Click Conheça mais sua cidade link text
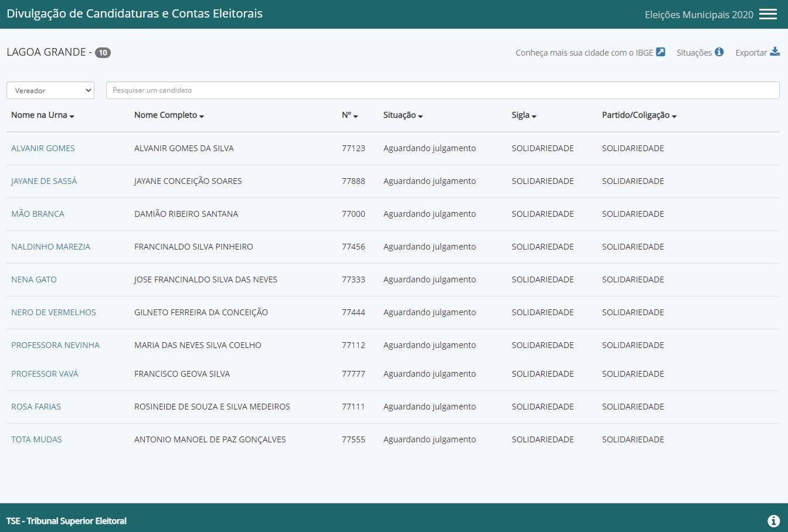 coord(584,53)
